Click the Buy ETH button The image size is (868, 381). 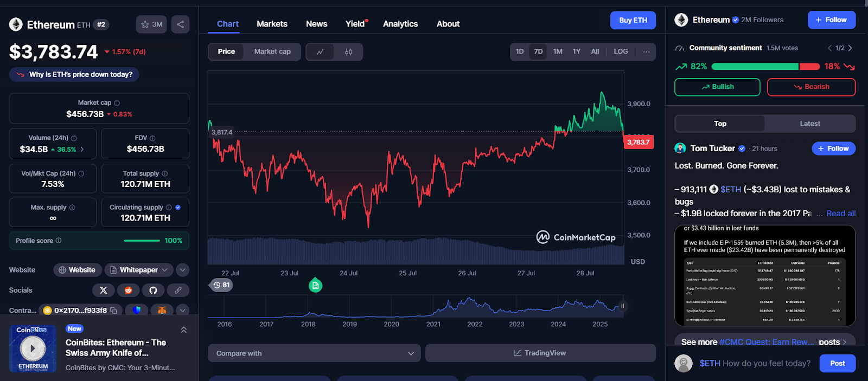633,20
